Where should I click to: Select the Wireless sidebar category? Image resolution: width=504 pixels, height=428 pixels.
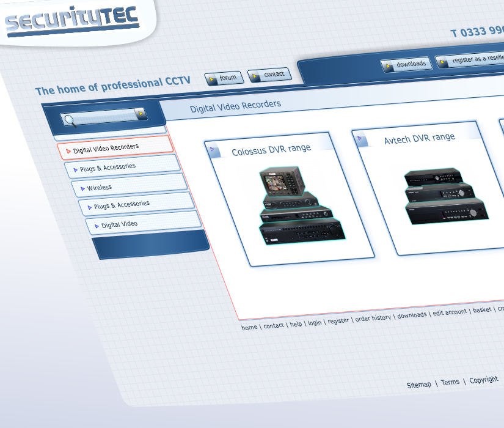pos(130,185)
